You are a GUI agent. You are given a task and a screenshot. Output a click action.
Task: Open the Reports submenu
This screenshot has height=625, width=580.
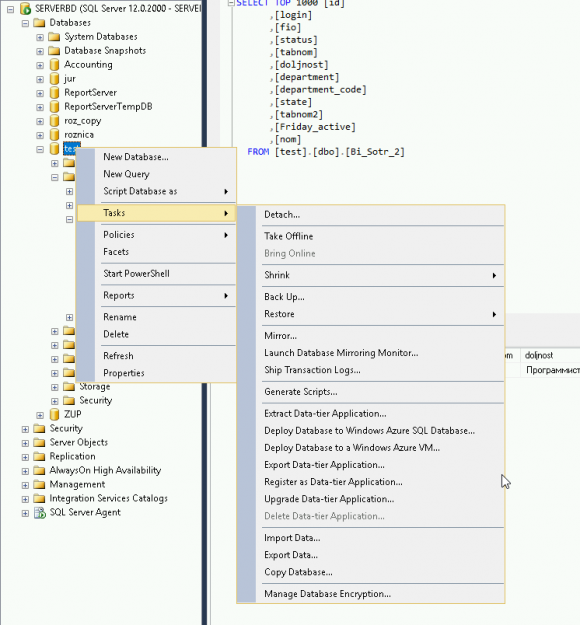pyautogui.click(x=156, y=295)
